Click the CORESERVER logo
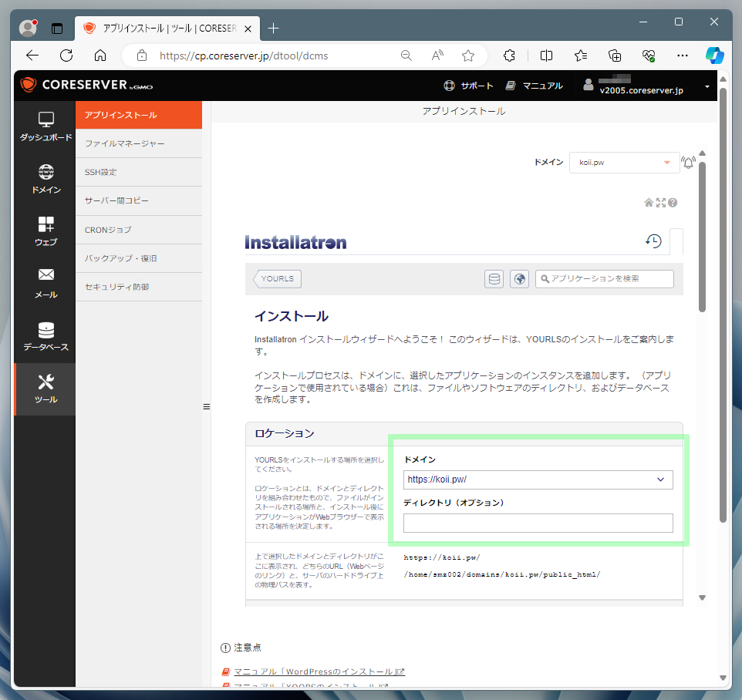 coord(86,85)
